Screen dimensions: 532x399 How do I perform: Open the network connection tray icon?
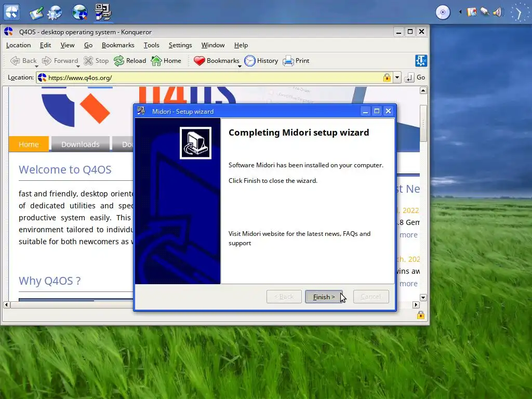[x=485, y=12]
